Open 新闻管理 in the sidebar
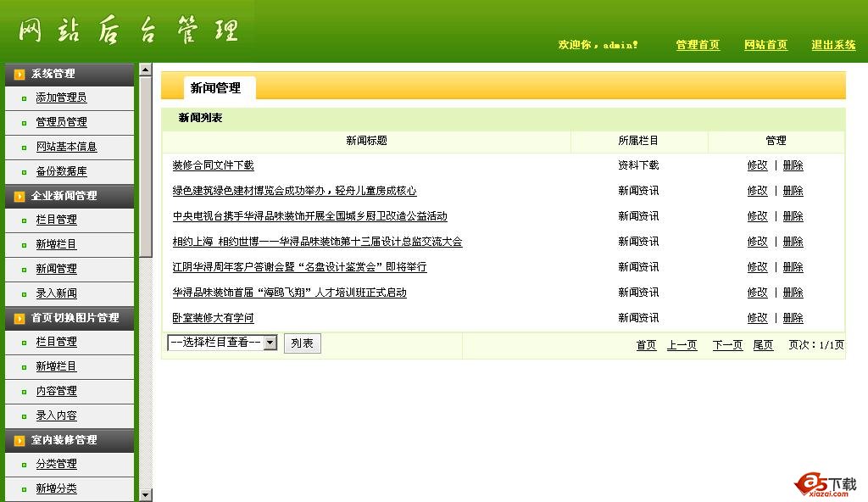This screenshot has height=502, width=868. pos(57,269)
